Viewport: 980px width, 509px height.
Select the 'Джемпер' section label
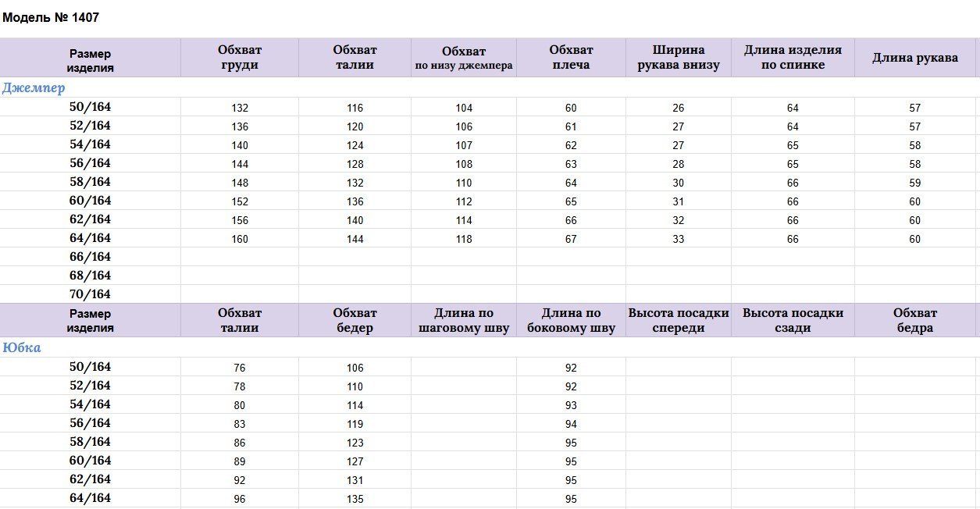tap(34, 88)
